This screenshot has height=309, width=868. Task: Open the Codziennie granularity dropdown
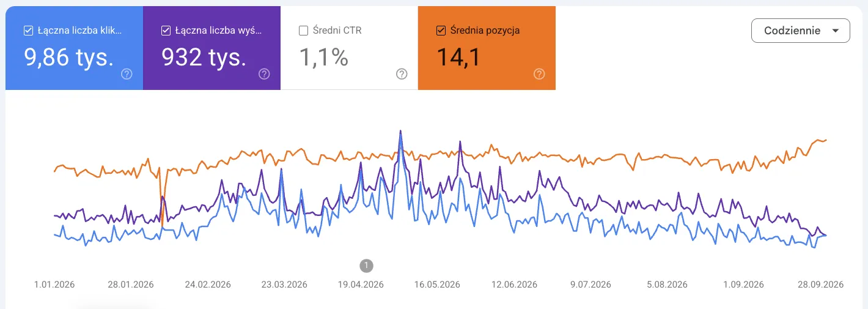pos(800,31)
